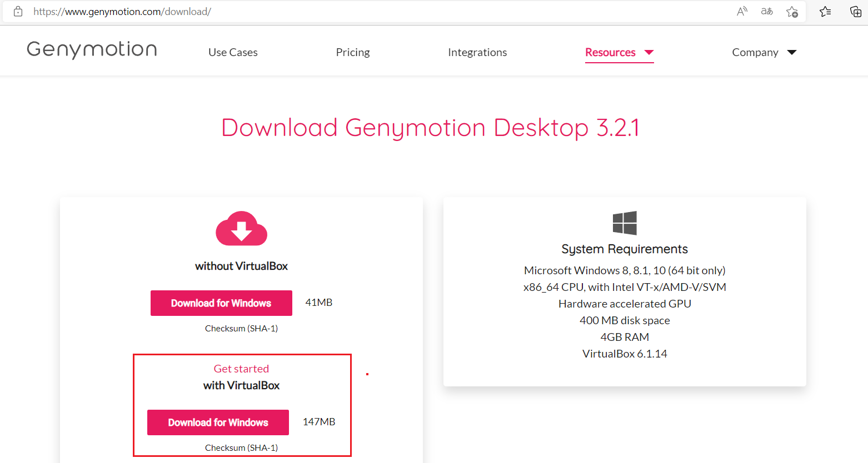Open the Pricing menu item
This screenshot has width=868, height=463.
pos(353,52)
